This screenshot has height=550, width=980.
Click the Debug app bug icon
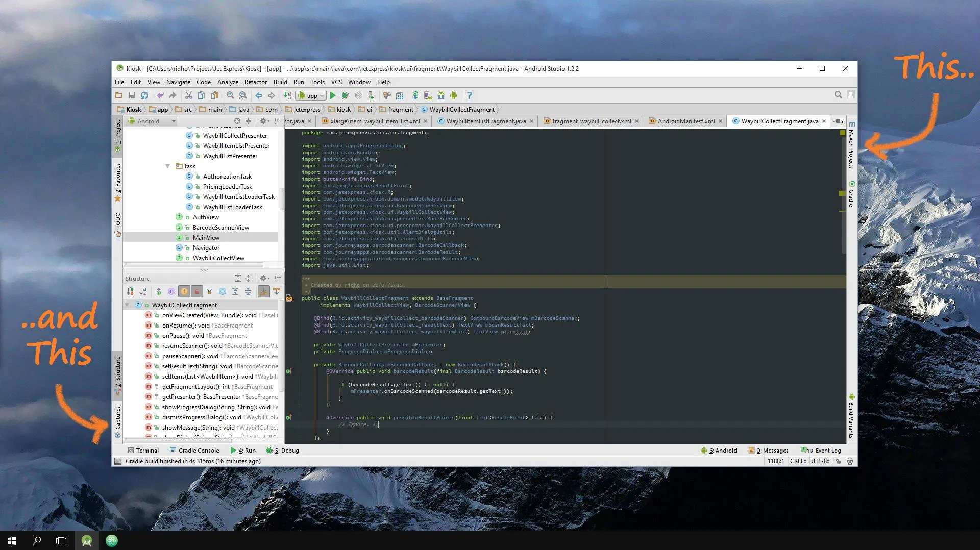[x=346, y=95]
